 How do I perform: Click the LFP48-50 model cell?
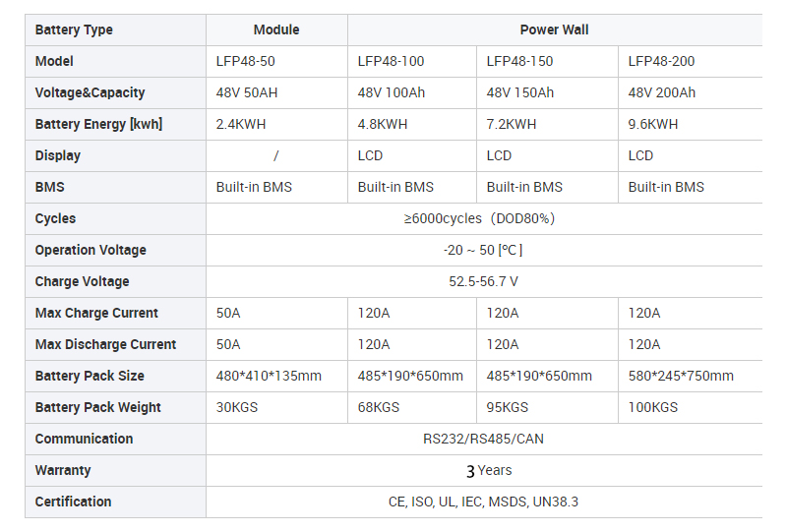(x=246, y=61)
